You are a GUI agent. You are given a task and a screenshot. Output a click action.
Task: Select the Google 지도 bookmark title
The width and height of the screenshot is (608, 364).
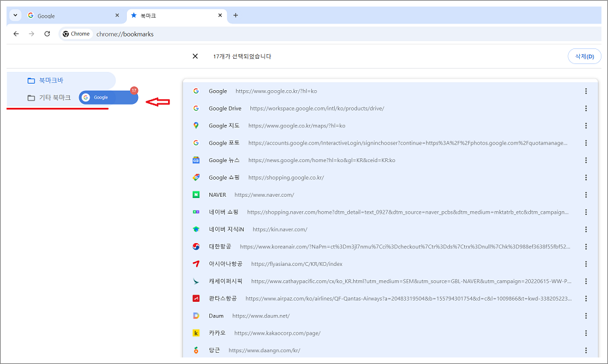[224, 125]
